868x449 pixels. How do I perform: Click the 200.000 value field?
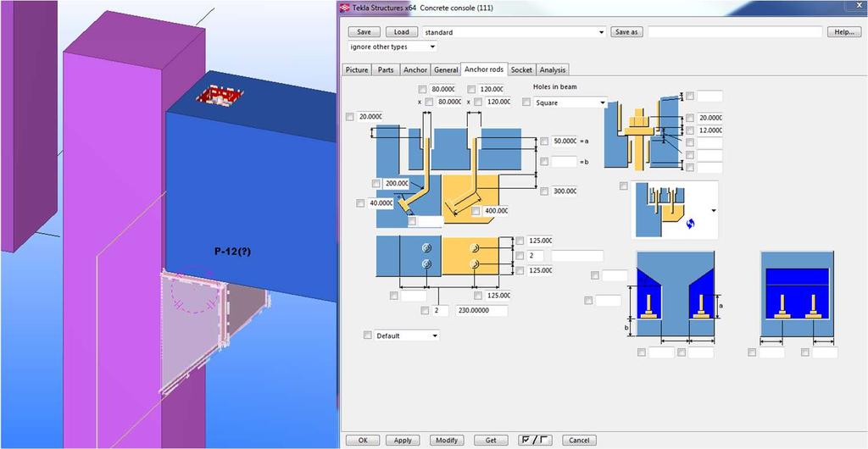396,183
